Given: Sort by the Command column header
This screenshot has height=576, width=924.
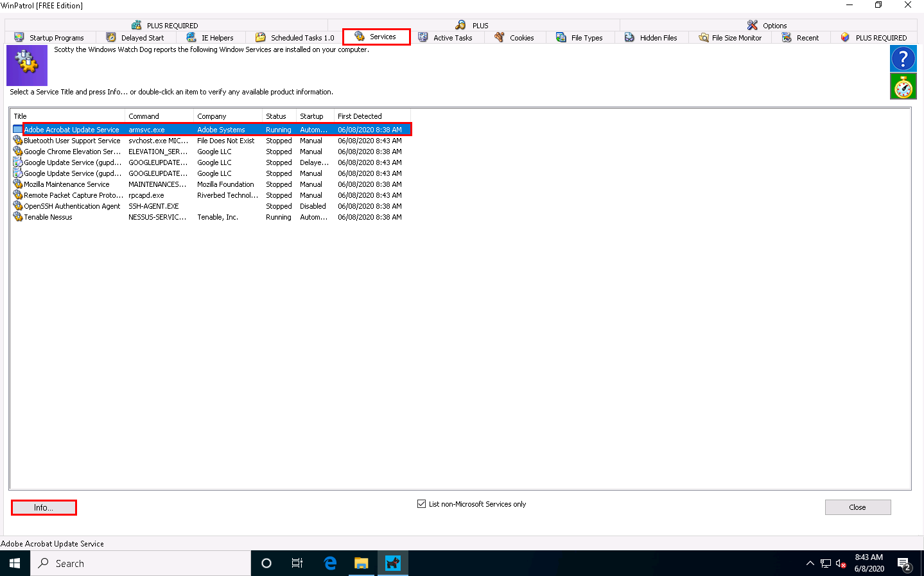Looking at the screenshot, I should pyautogui.click(x=159, y=116).
